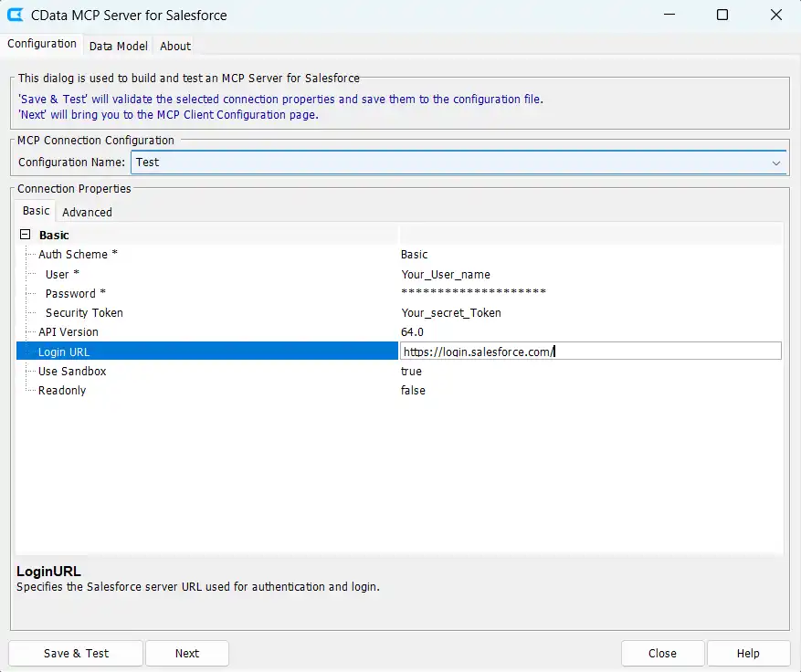Image resolution: width=801 pixels, height=672 pixels.
Task: Click the Help button
Action: (748, 653)
